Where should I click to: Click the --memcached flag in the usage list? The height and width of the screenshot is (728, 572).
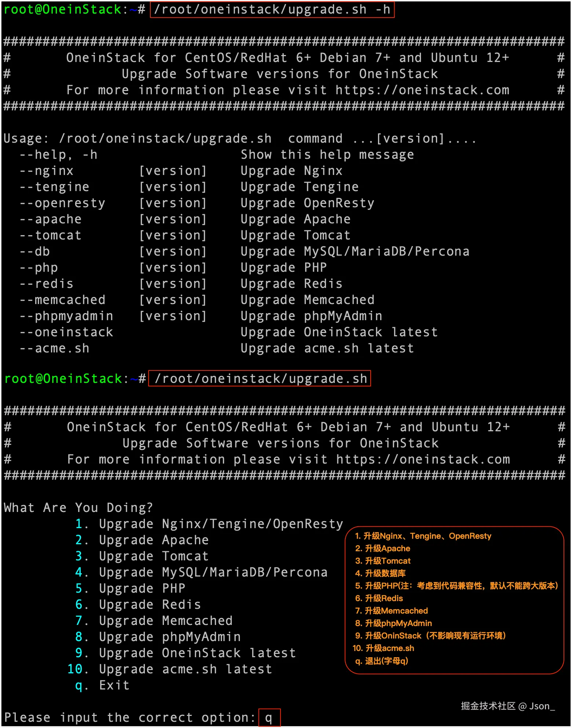pos(62,300)
